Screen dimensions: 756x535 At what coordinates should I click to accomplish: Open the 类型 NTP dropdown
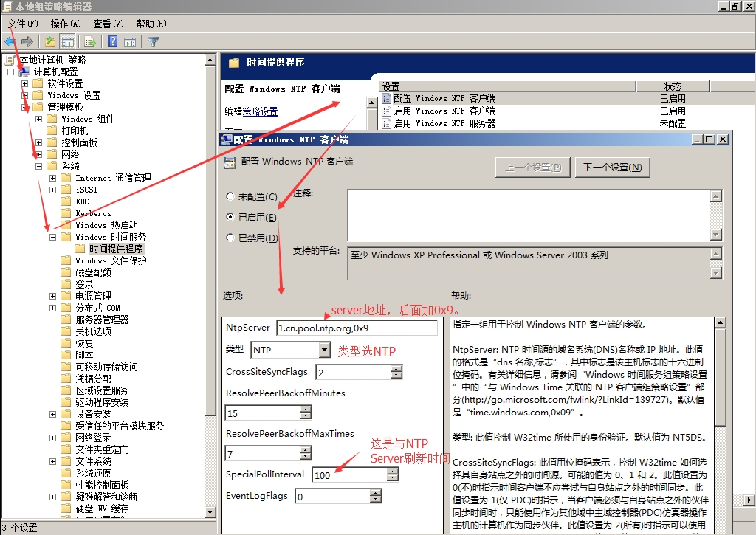[325, 350]
